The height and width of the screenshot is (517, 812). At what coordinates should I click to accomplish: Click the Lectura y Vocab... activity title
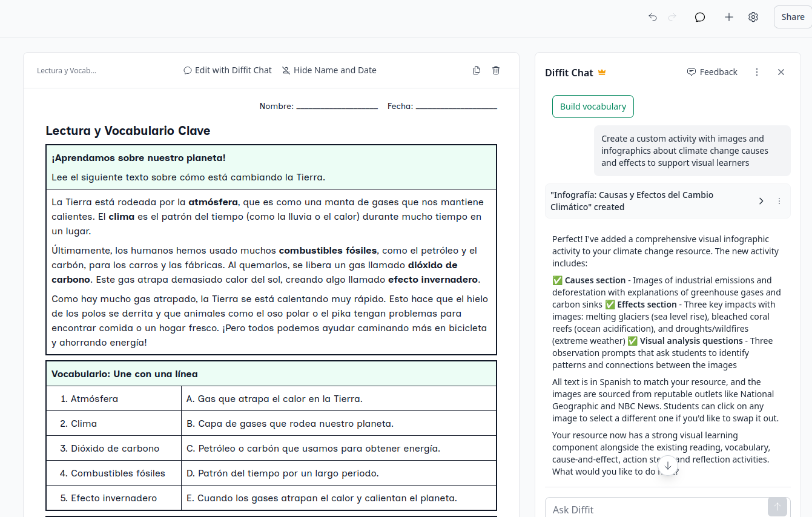(67, 70)
